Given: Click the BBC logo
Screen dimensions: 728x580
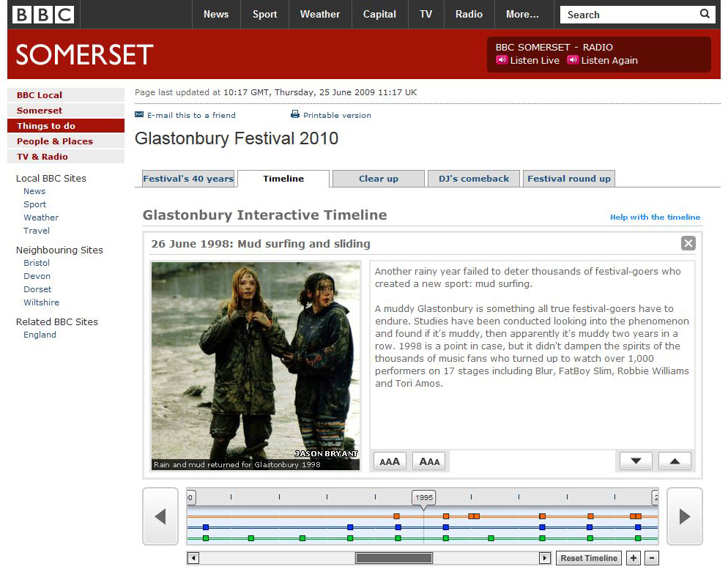Looking at the screenshot, I should click(42, 15).
